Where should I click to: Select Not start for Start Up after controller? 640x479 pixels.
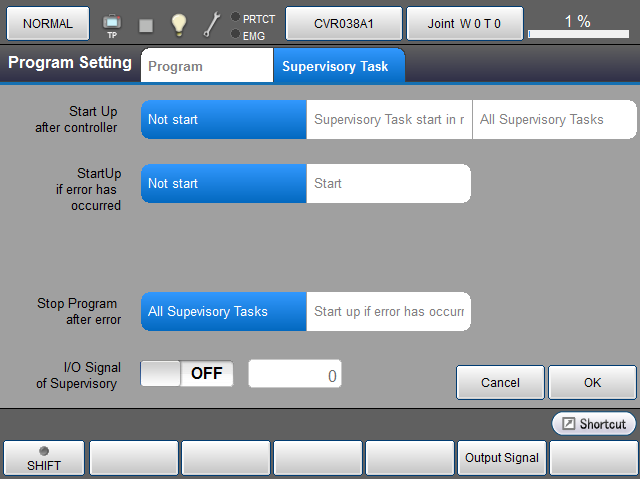point(223,120)
